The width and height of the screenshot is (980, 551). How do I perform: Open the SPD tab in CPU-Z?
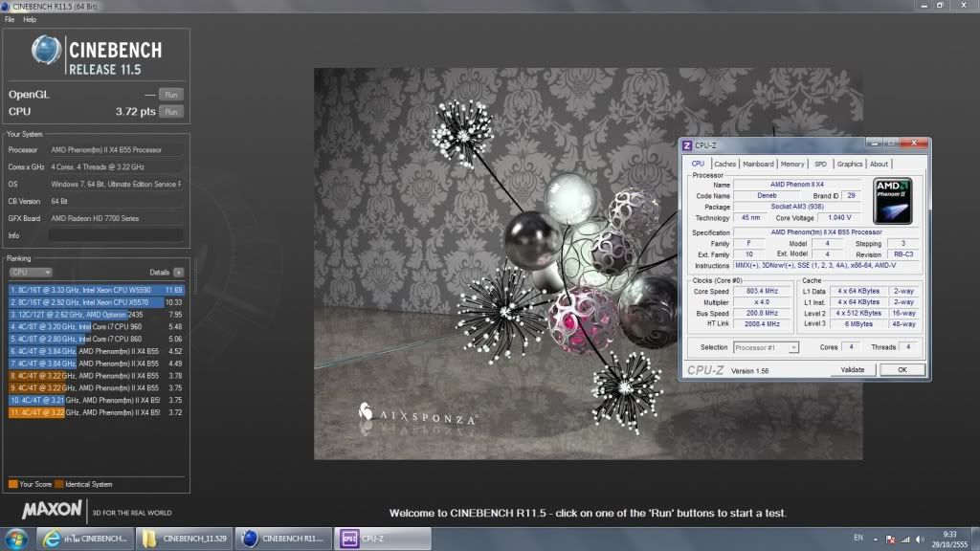pos(821,164)
